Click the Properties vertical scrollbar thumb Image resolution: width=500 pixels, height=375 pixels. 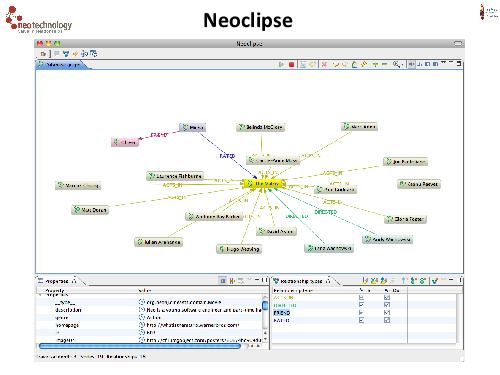tap(265, 305)
